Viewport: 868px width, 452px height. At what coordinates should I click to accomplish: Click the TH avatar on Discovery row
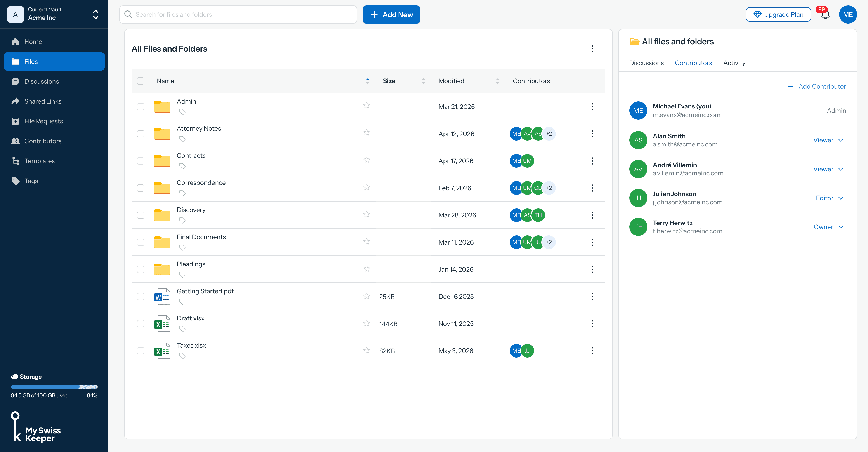click(538, 215)
